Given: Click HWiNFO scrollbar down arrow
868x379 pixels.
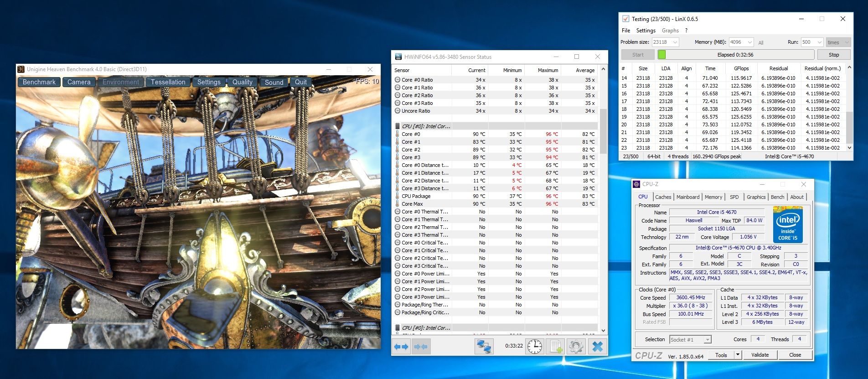Looking at the screenshot, I should (603, 331).
